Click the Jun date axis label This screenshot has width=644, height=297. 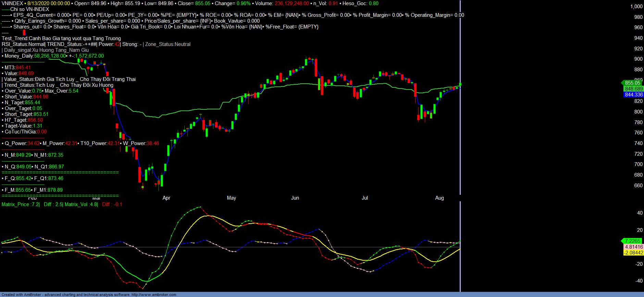(x=295, y=198)
